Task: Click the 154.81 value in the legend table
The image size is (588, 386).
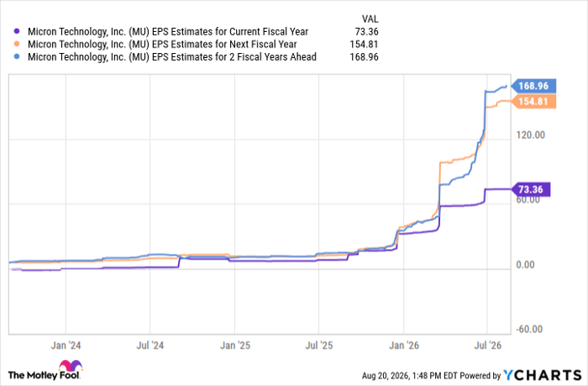Action: click(364, 45)
